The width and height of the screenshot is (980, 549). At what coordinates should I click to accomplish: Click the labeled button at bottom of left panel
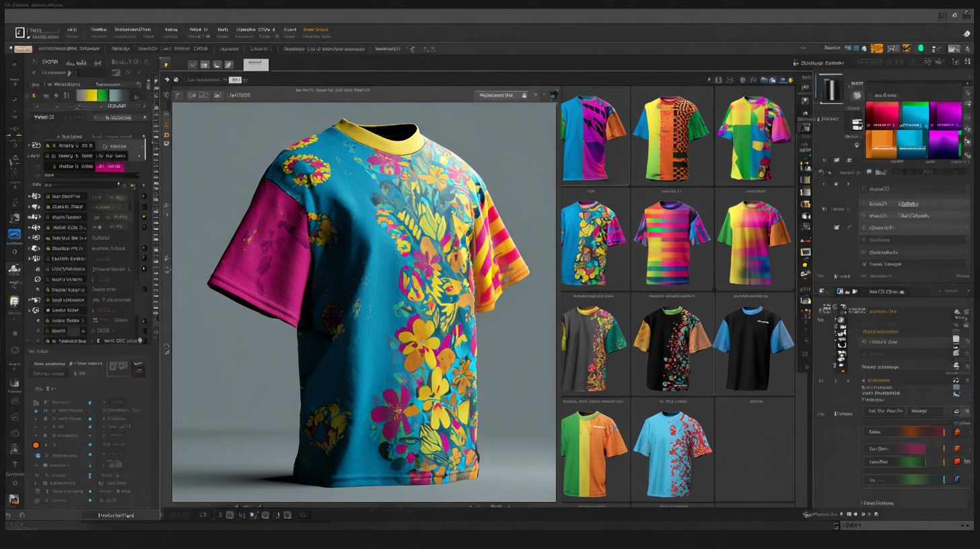click(116, 515)
